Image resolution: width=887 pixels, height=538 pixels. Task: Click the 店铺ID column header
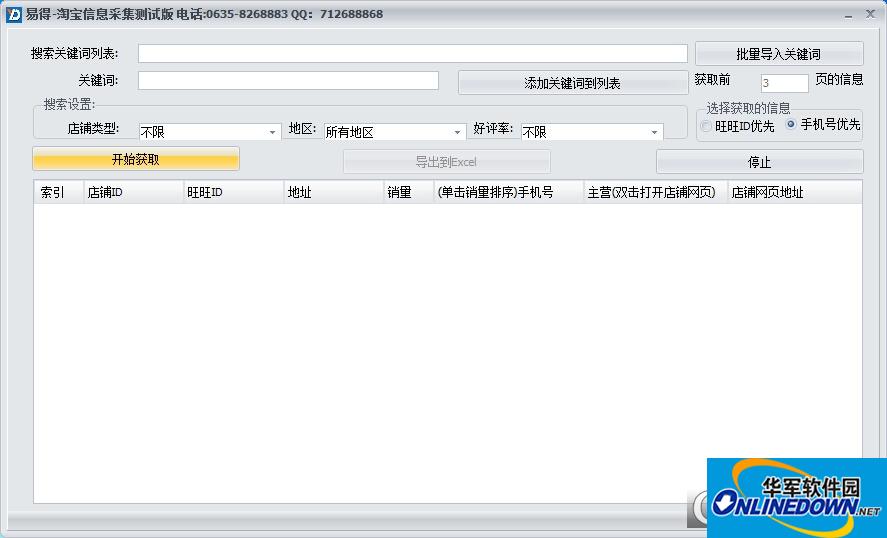134,192
